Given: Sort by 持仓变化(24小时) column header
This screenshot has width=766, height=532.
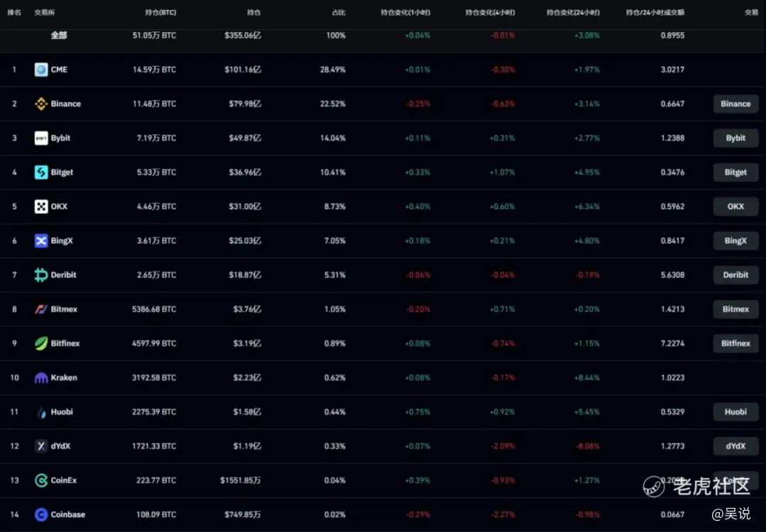Looking at the screenshot, I should (573, 13).
